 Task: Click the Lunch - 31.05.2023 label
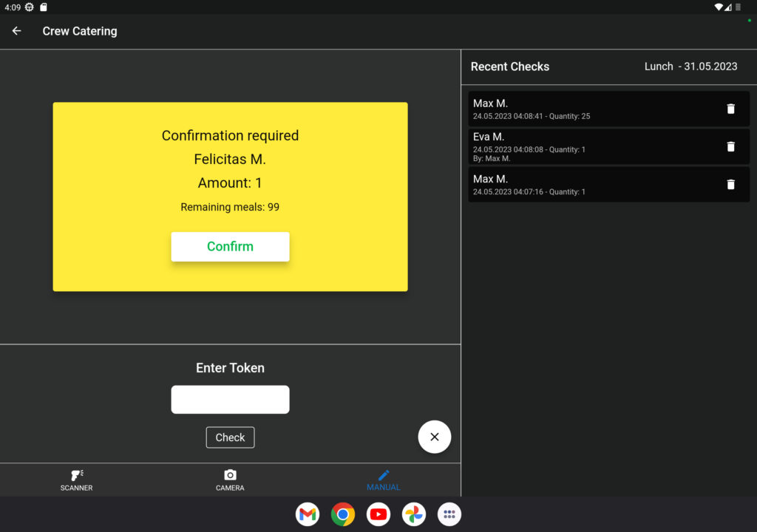(691, 66)
